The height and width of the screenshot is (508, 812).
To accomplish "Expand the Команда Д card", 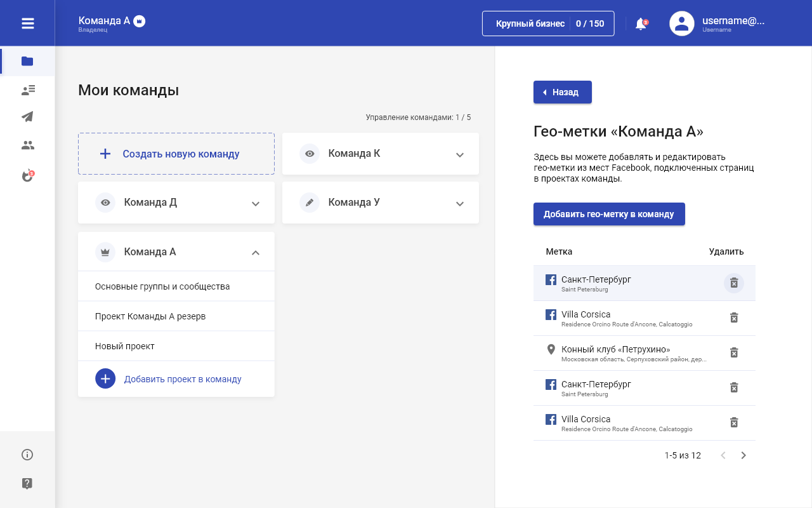I will [256, 204].
